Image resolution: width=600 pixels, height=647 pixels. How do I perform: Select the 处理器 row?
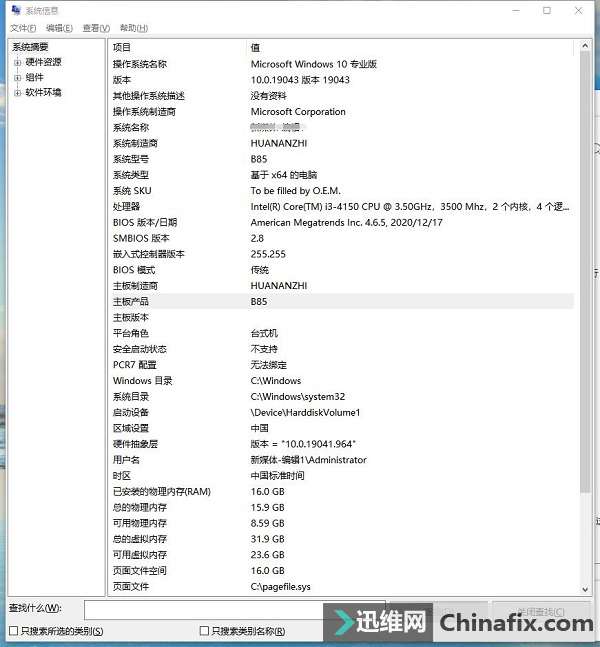tap(341, 206)
